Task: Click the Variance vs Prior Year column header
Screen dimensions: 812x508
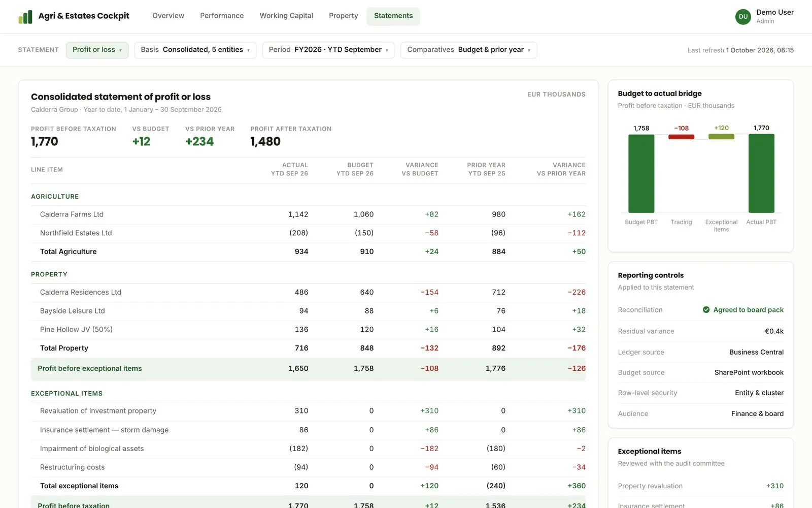Action: (x=561, y=169)
